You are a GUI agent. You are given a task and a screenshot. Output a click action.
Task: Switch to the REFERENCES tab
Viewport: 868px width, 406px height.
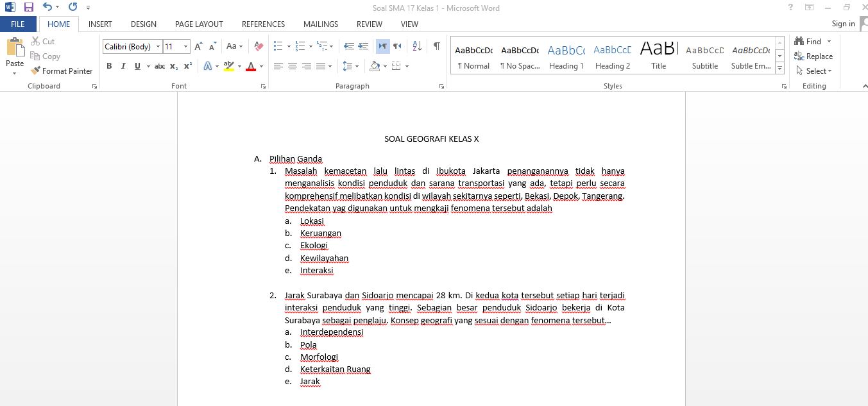tap(263, 24)
